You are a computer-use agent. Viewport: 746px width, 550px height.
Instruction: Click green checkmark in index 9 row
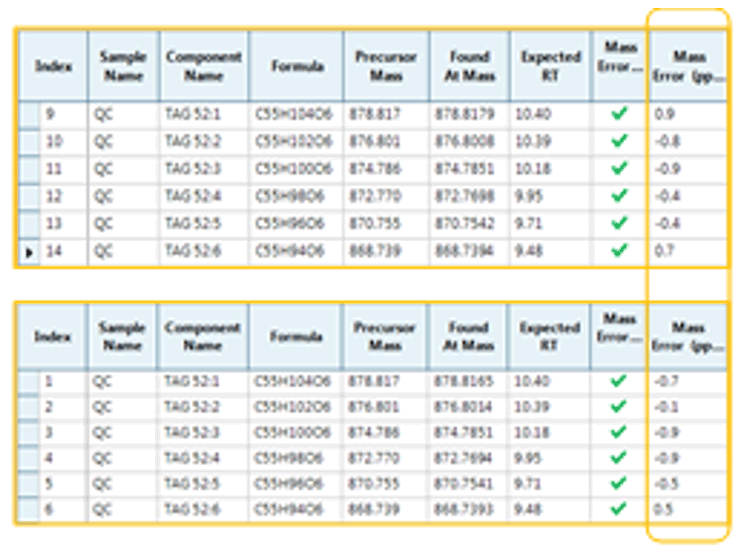619,114
